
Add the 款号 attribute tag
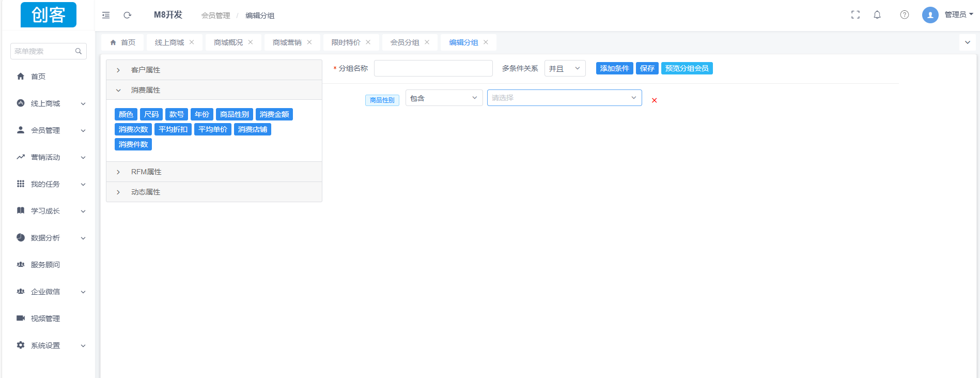tap(177, 114)
